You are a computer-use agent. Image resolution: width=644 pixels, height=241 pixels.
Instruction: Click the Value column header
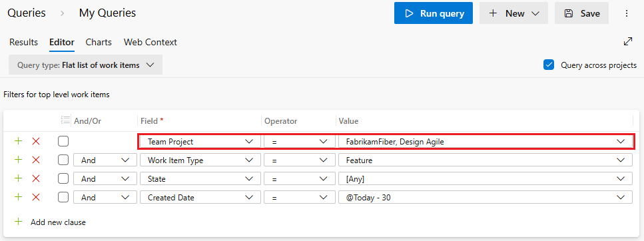click(x=348, y=121)
